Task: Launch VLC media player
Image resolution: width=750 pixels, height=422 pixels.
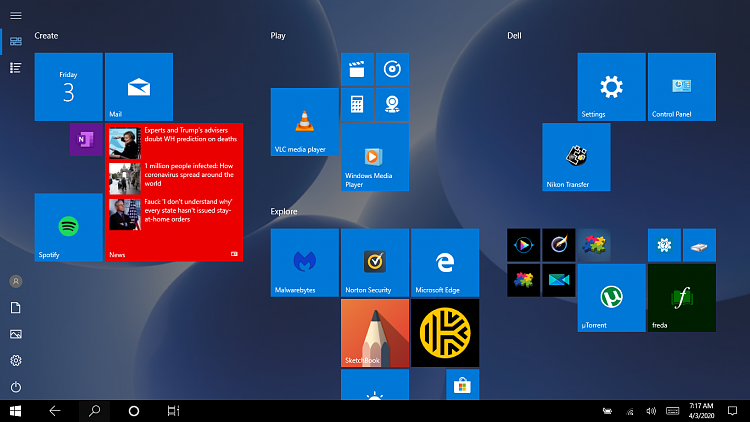Action: click(x=305, y=122)
